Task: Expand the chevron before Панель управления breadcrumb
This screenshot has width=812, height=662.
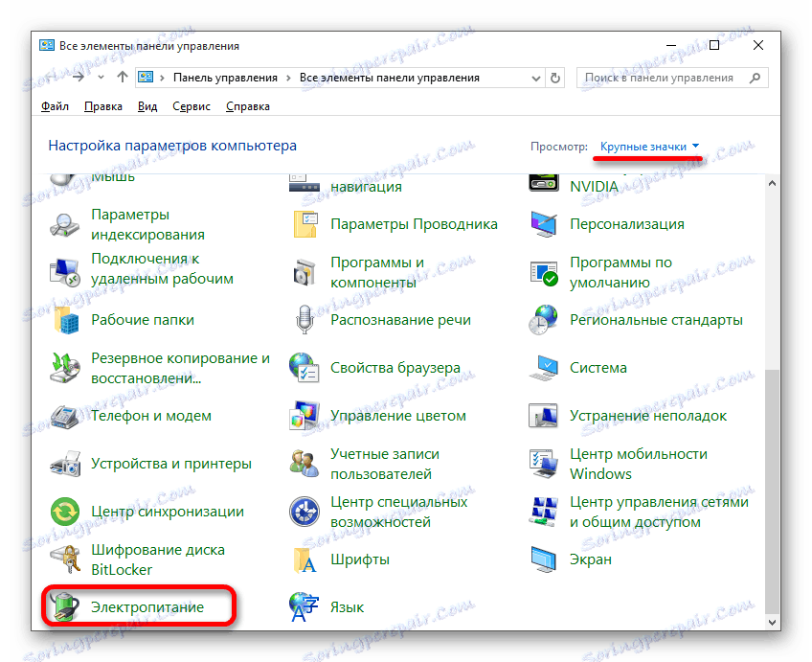Action: click(x=162, y=78)
